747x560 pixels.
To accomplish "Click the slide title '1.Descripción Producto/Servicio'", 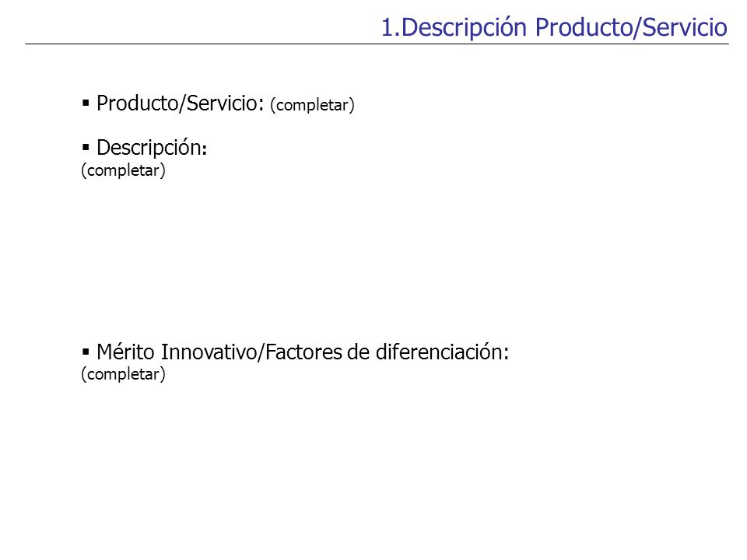I will [x=554, y=27].
